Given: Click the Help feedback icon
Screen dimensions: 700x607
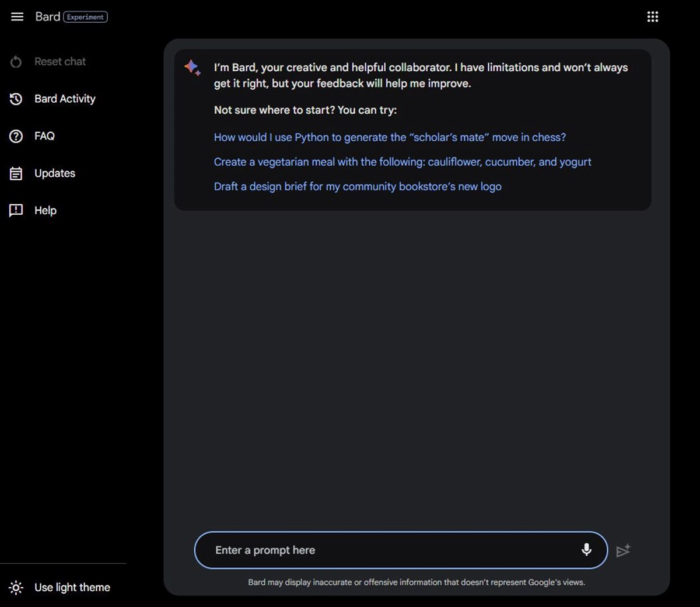Looking at the screenshot, I should click(16, 211).
